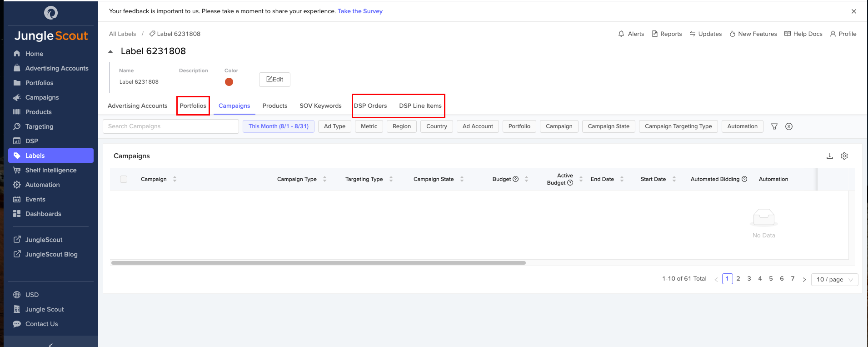Go to page 2
The width and height of the screenshot is (868, 347).
coord(738,279)
